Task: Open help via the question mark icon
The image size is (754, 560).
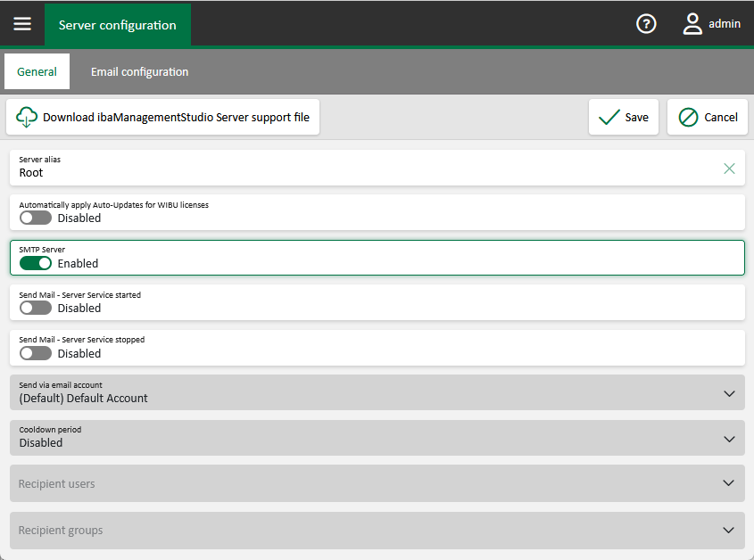Action: click(x=646, y=23)
